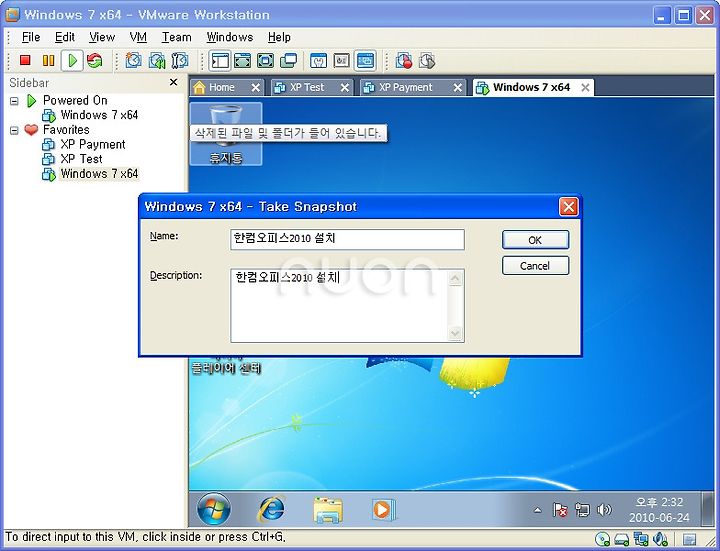Click the Reset VM toolbar button

tap(95, 61)
